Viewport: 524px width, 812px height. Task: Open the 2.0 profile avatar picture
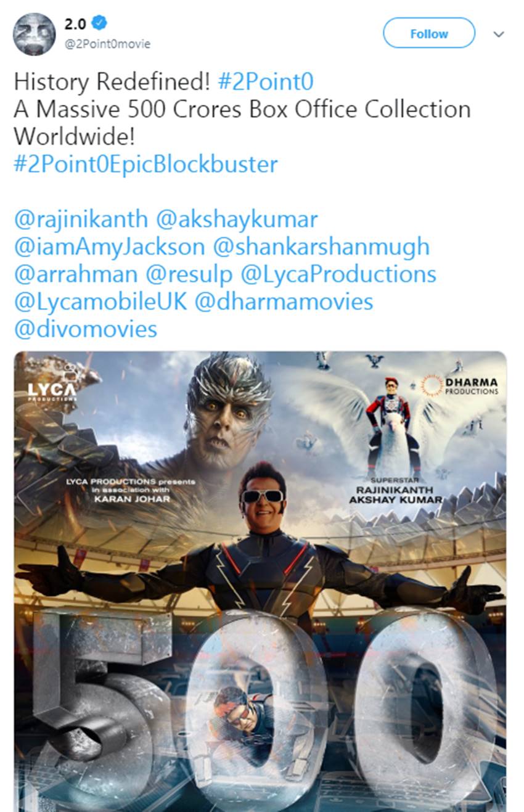[34, 33]
